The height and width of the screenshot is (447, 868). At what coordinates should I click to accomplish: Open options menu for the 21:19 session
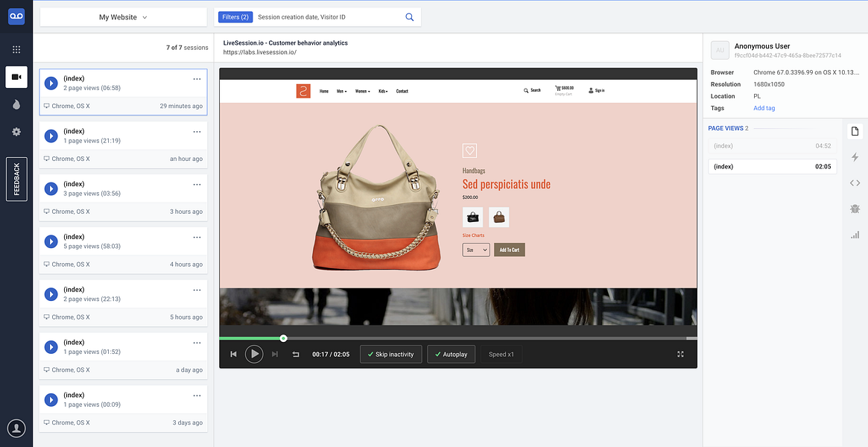click(x=197, y=132)
